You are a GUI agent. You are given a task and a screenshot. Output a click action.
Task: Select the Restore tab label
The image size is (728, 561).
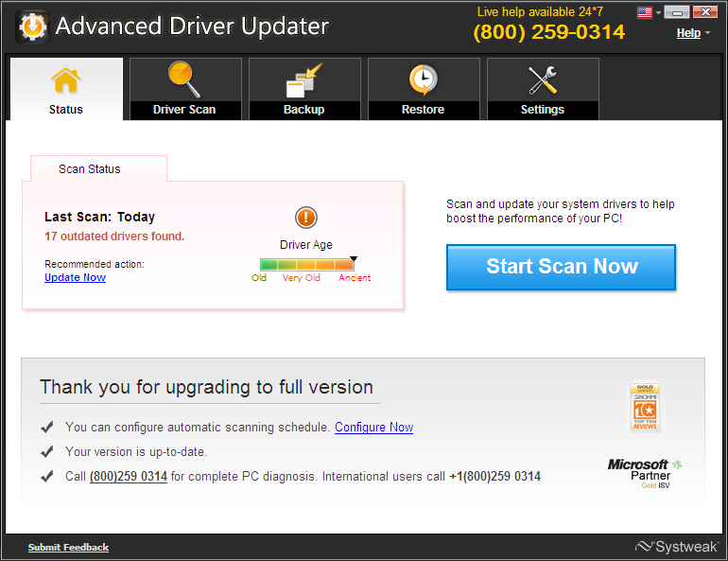click(423, 110)
